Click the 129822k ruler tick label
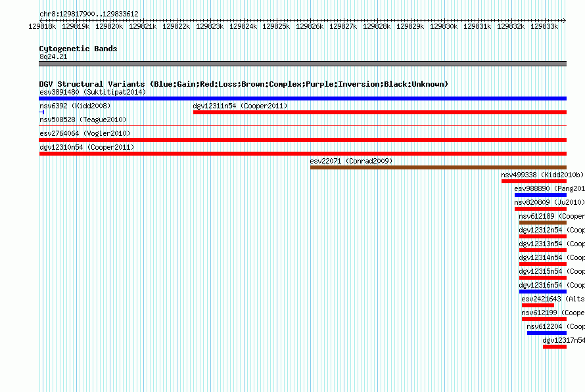 176,26
